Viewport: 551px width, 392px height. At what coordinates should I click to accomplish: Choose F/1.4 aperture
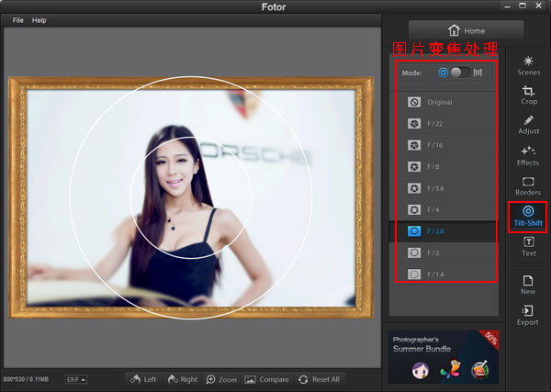coord(444,274)
